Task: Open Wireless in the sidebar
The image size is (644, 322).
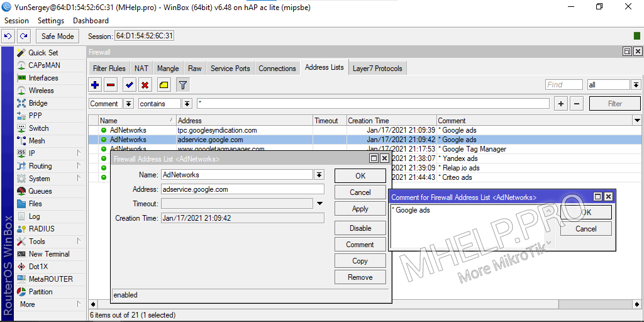Action: pos(42,91)
